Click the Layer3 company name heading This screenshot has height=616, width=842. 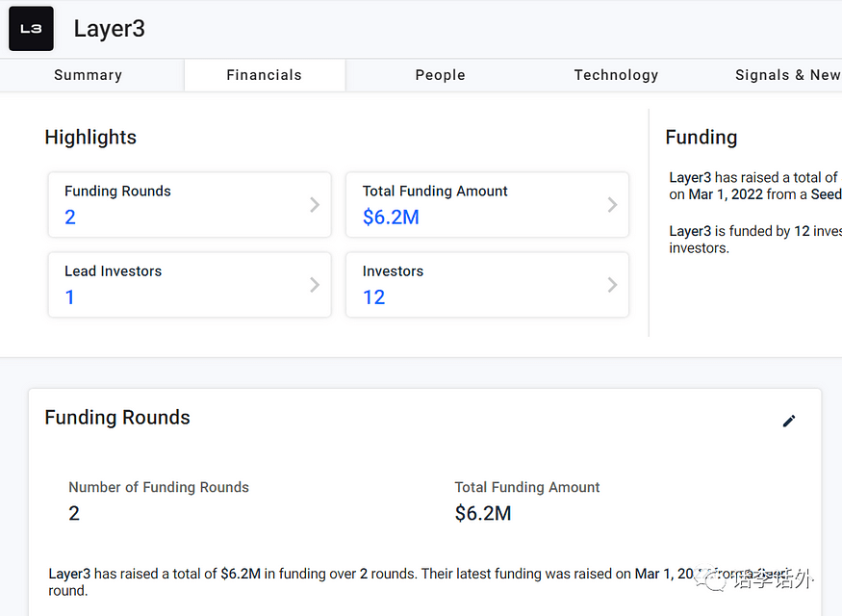110,29
